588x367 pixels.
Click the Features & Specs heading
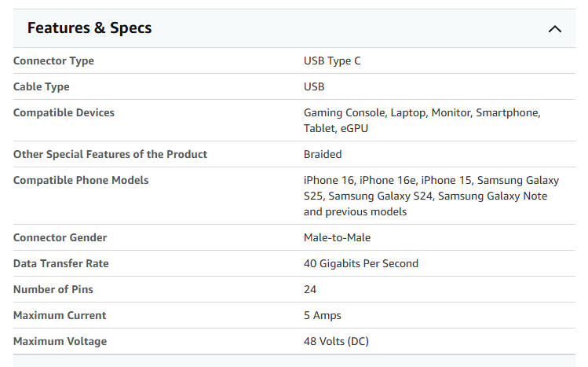(89, 28)
